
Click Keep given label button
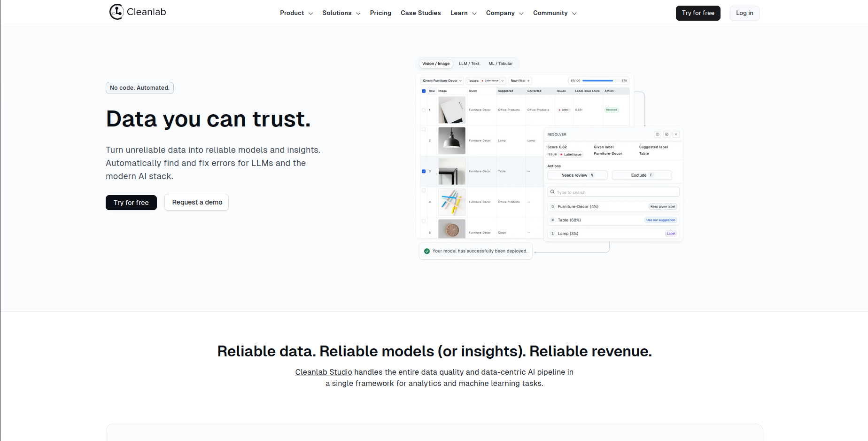(663, 206)
